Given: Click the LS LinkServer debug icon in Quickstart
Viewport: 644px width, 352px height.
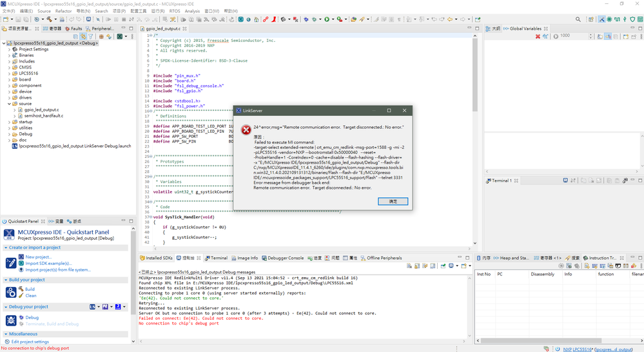Looking at the screenshot, I should point(92,307).
